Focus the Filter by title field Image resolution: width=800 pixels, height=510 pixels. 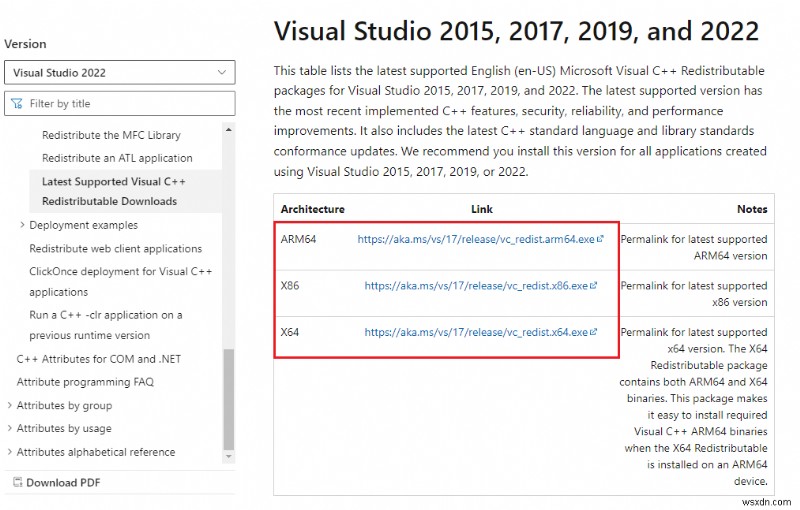pos(119,104)
